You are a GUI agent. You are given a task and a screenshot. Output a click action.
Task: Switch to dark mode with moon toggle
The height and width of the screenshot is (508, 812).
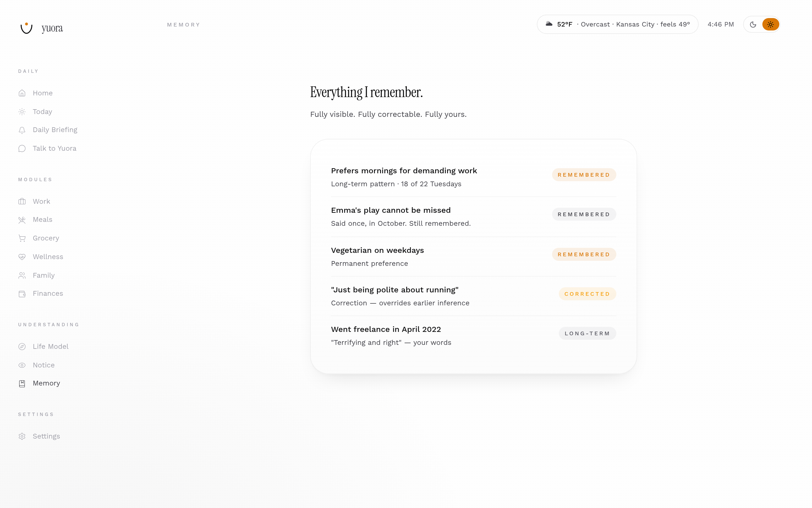[x=753, y=25]
